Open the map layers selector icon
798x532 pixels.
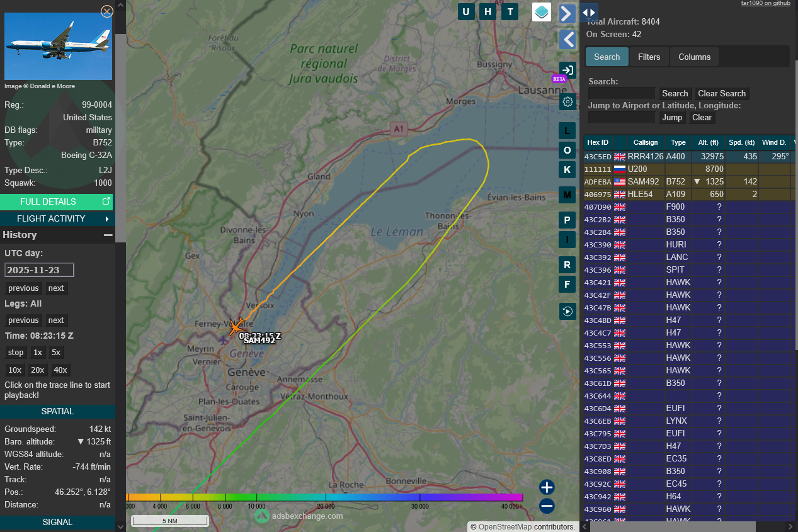[x=542, y=12]
